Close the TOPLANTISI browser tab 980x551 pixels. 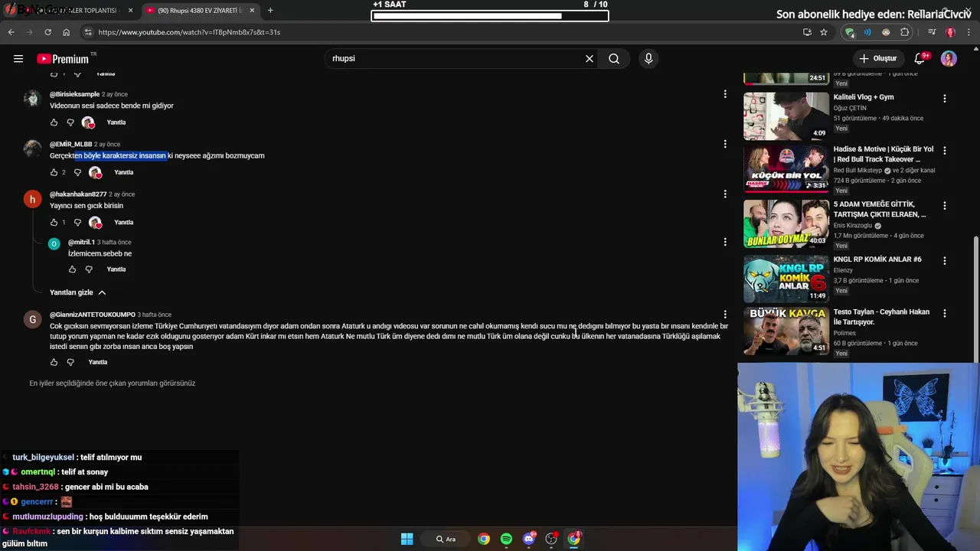130,11
